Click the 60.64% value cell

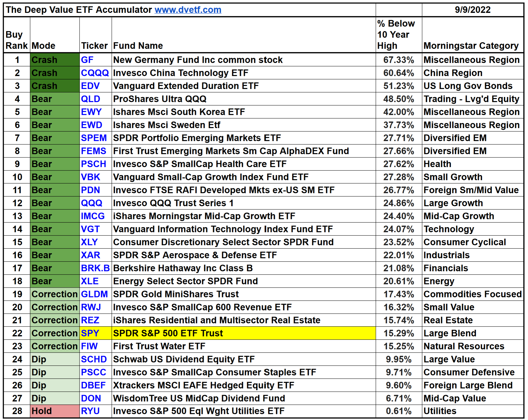[x=399, y=73]
